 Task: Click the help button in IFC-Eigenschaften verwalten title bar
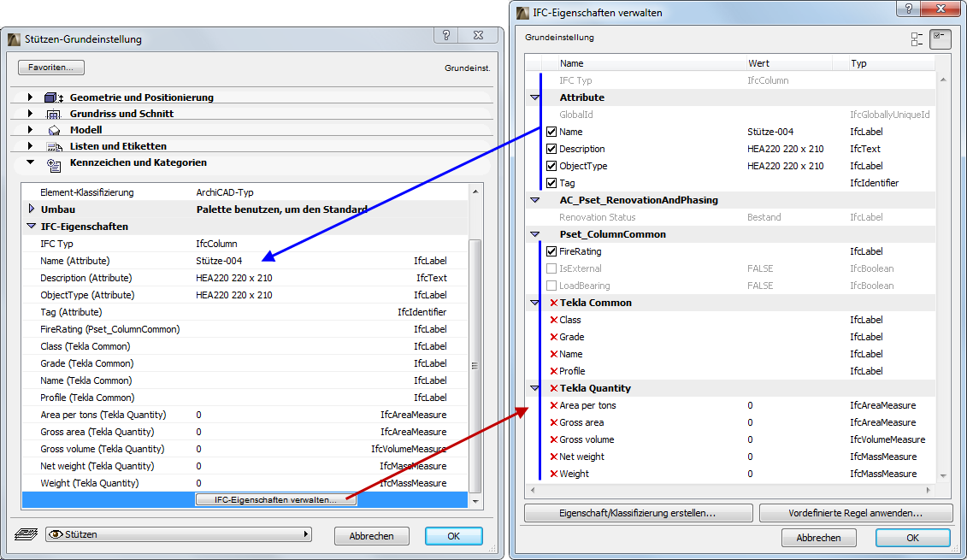pyautogui.click(x=908, y=9)
